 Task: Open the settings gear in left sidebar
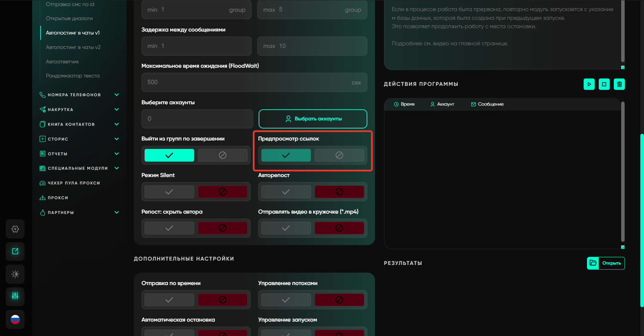(15, 229)
